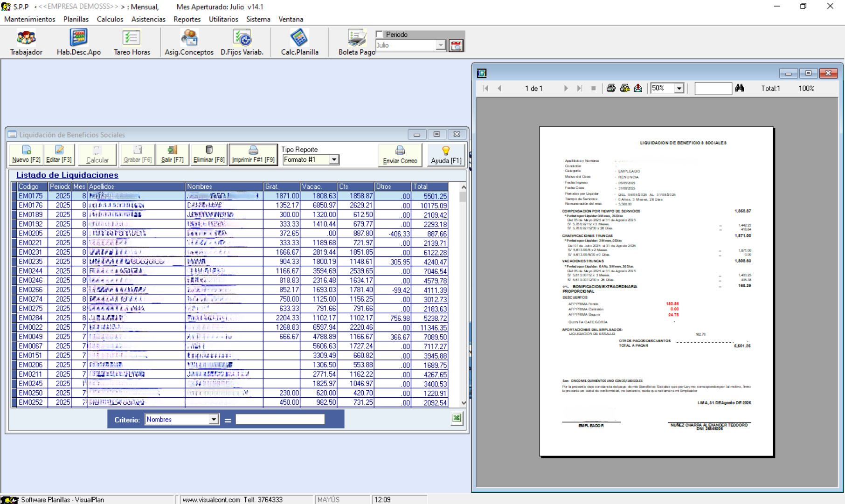Image resolution: width=845 pixels, height=504 pixels.
Task: Click Eliminar [F8] trash button
Action: pos(209,155)
